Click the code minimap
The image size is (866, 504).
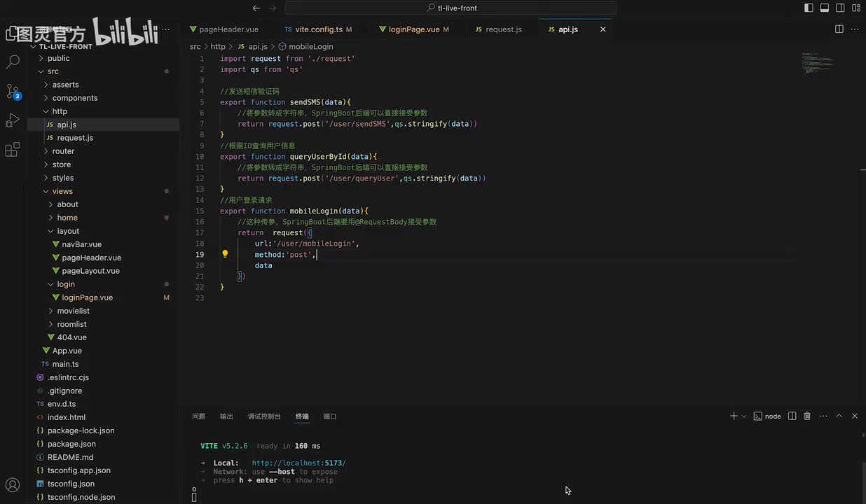coord(817,63)
